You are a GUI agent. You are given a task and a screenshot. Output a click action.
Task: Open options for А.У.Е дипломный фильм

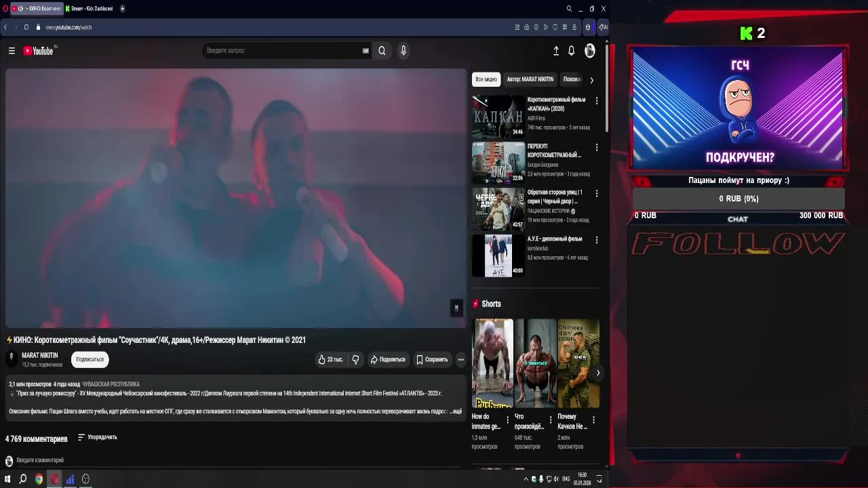(597, 240)
